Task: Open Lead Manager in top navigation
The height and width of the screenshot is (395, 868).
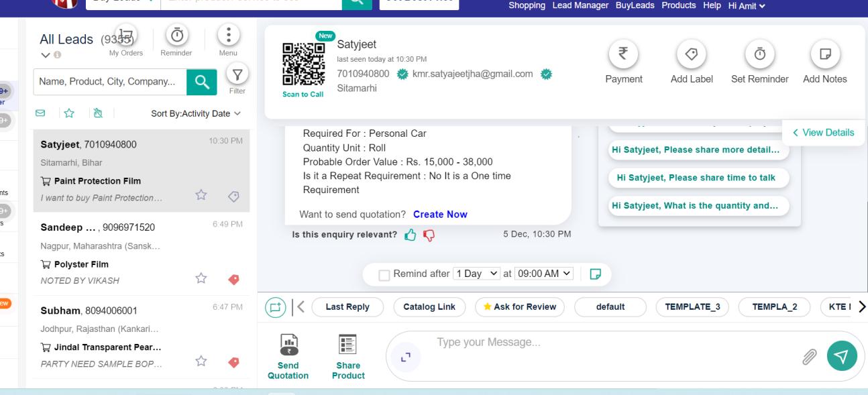Action: [x=580, y=5]
